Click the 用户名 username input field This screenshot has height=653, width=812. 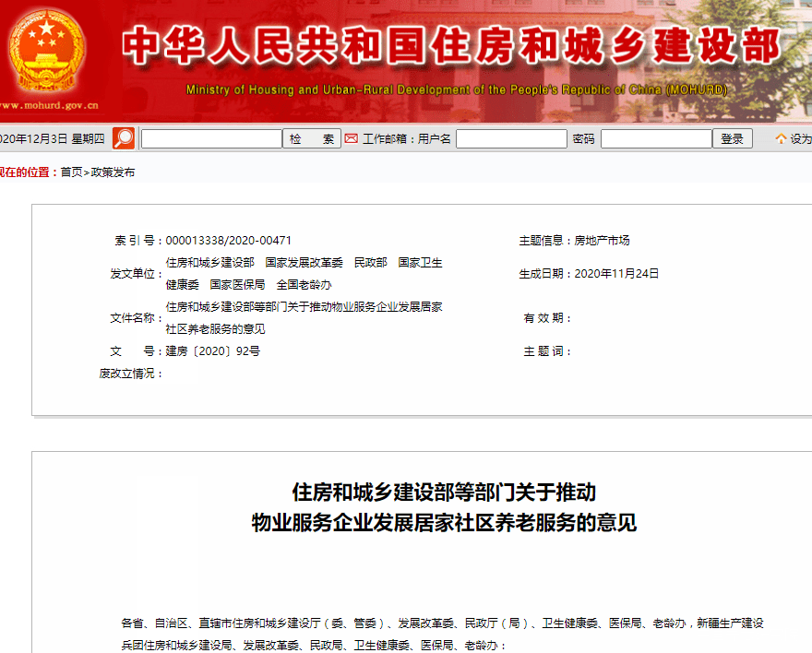click(x=511, y=139)
